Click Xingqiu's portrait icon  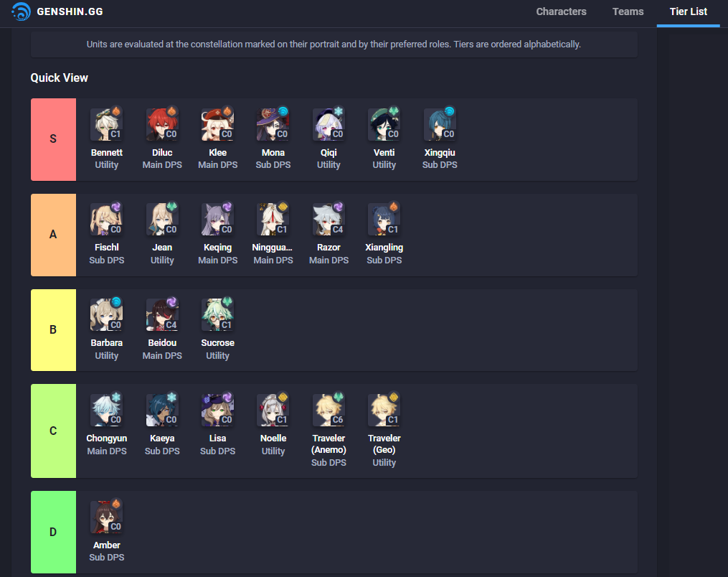pyautogui.click(x=440, y=124)
